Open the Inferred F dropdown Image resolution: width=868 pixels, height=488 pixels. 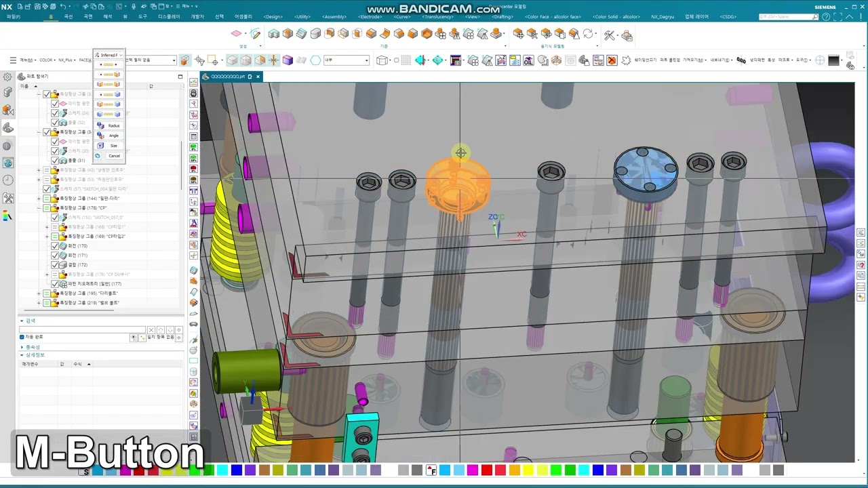pyautogui.click(x=108, y=55)
